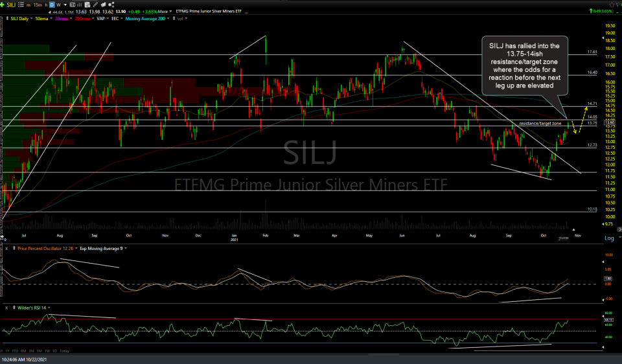Select the 15m timeframe
The width and height of the screenshot is (622, 364).
coord(38,5)
